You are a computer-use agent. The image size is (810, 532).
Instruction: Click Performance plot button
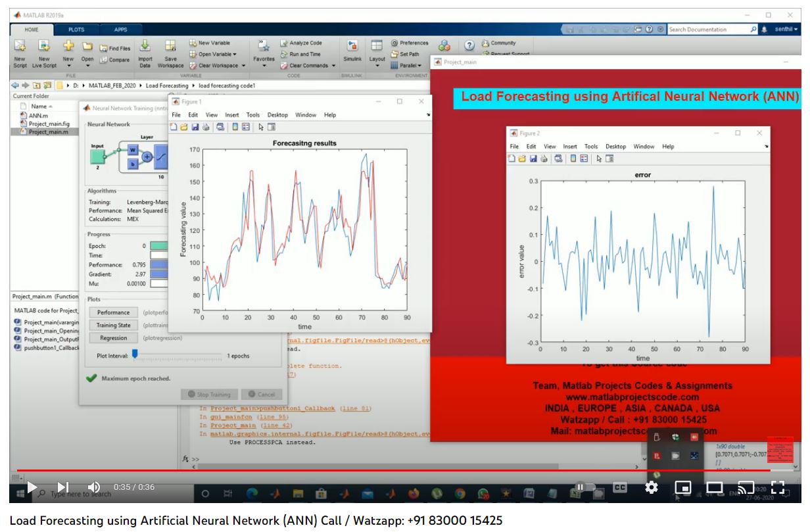[x=113, y=312]
